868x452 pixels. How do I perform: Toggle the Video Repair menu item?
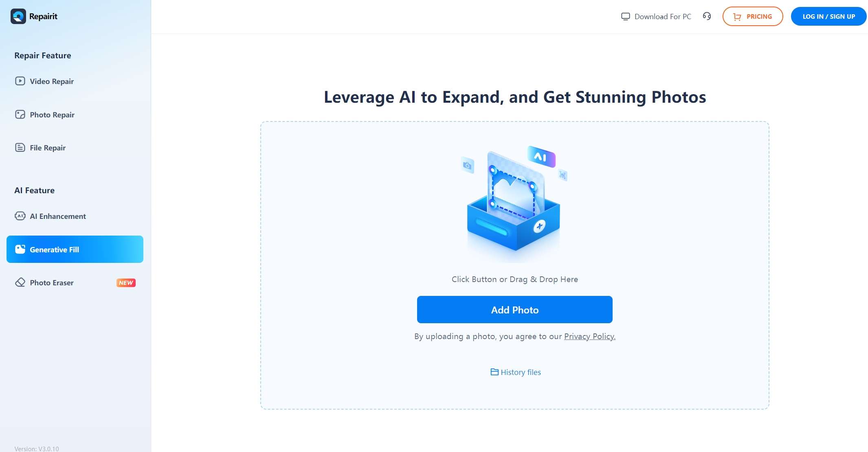click(52, 81)
